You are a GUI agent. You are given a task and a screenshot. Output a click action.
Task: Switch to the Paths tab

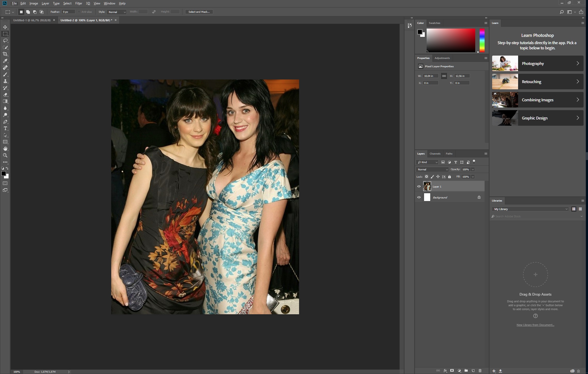click(449, 153)
